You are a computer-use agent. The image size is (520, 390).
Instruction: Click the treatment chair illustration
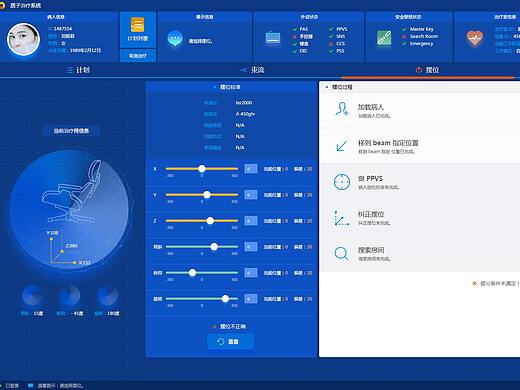pos(72,192)
